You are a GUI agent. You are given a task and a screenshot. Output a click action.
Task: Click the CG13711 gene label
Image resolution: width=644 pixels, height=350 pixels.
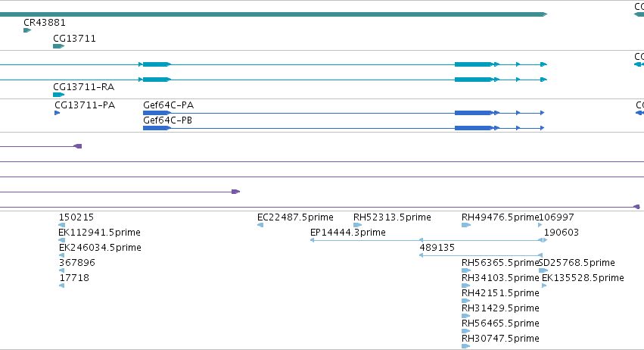(74, 39)
